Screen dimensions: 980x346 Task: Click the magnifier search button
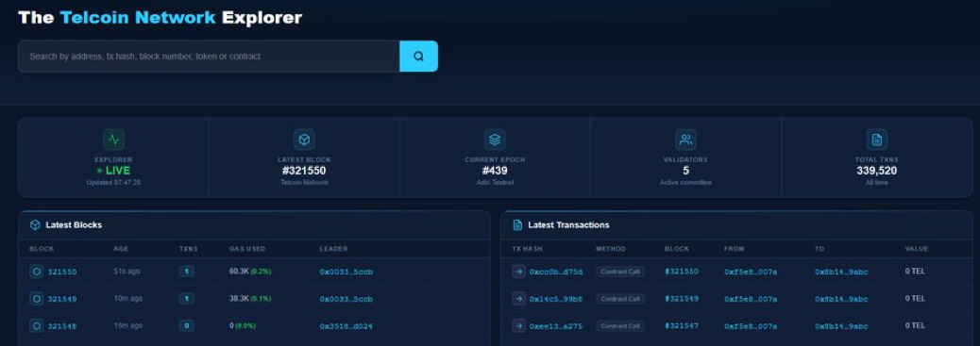[419, 57]
